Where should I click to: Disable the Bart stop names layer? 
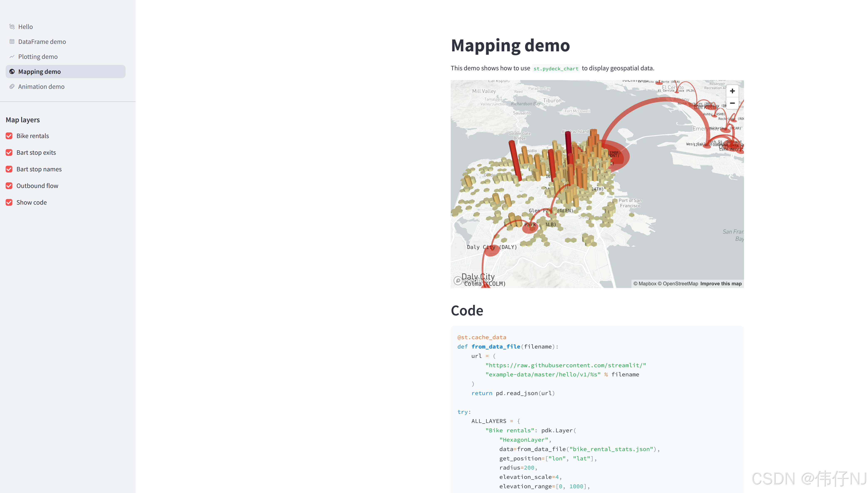tap(9, 169)
